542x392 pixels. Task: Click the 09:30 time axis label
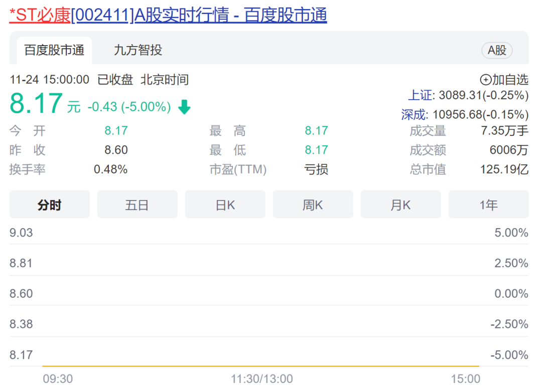[x=58, y=379]
